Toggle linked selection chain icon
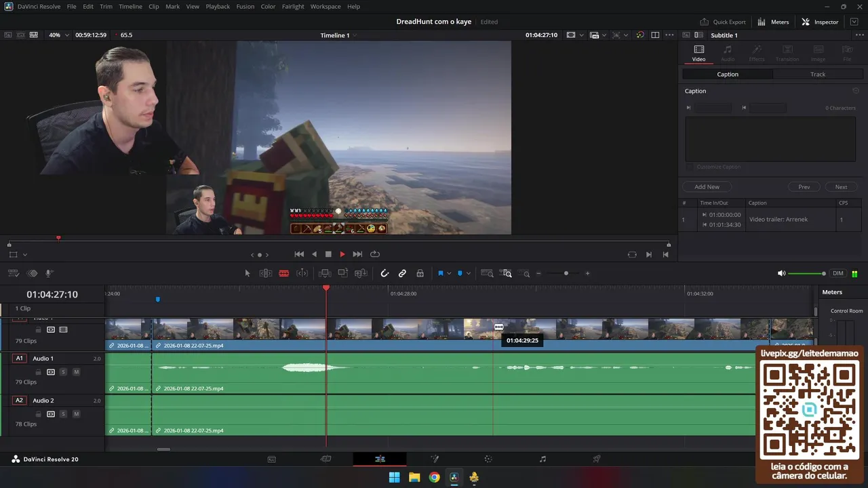Screen dimensions: 868x488 pyautogui.click(x=402, y=273)
